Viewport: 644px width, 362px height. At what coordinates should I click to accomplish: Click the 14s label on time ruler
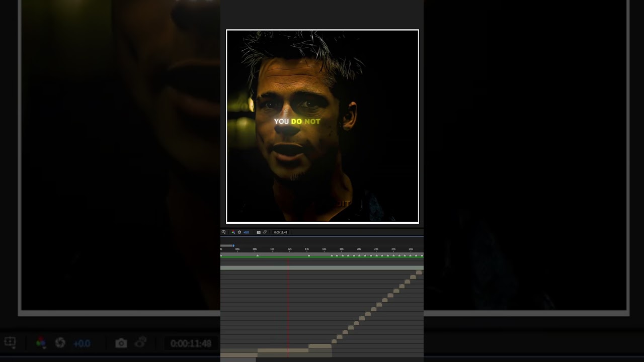click(307, 249)
